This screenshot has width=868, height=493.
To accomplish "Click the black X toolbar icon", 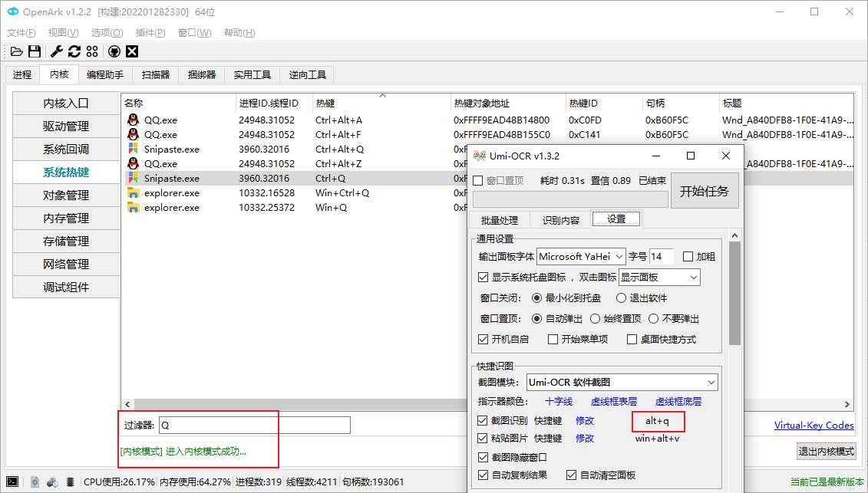I will coord(132,51).
